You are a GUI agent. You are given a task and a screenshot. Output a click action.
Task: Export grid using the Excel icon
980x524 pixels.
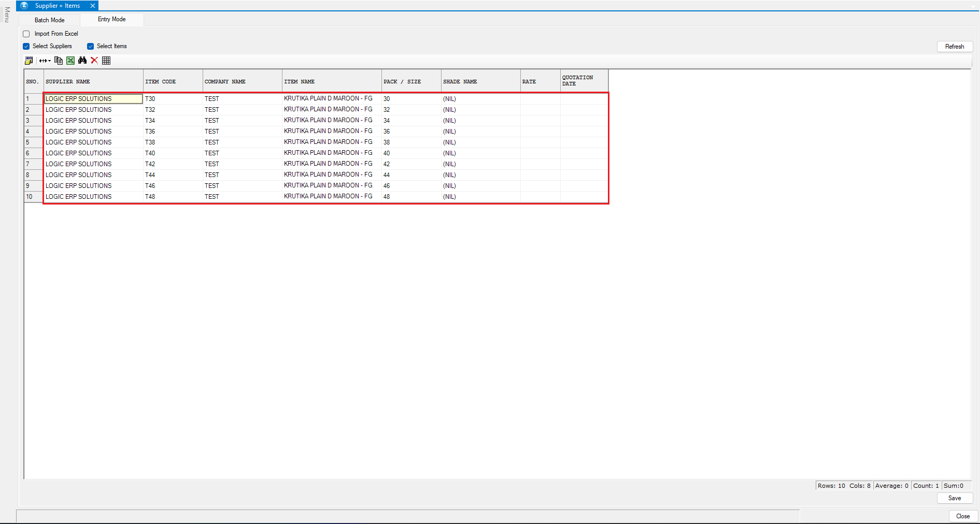[70, 61]
